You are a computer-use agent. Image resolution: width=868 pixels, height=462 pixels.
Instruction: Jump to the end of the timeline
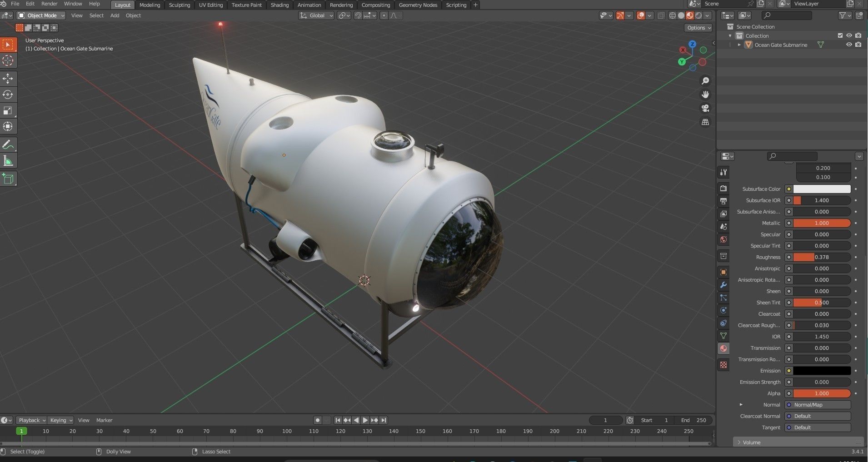pyautogui.click(x=384, y=420)
